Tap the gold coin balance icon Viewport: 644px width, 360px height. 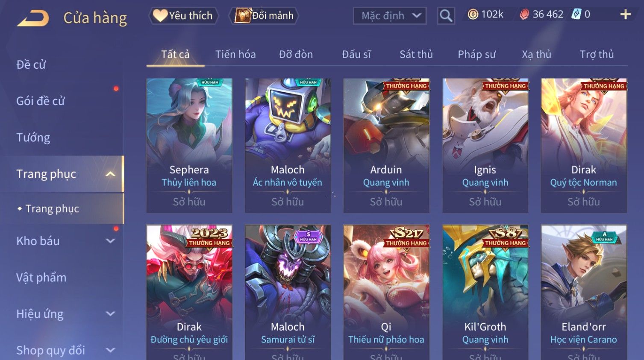click(x=473, y=15)
